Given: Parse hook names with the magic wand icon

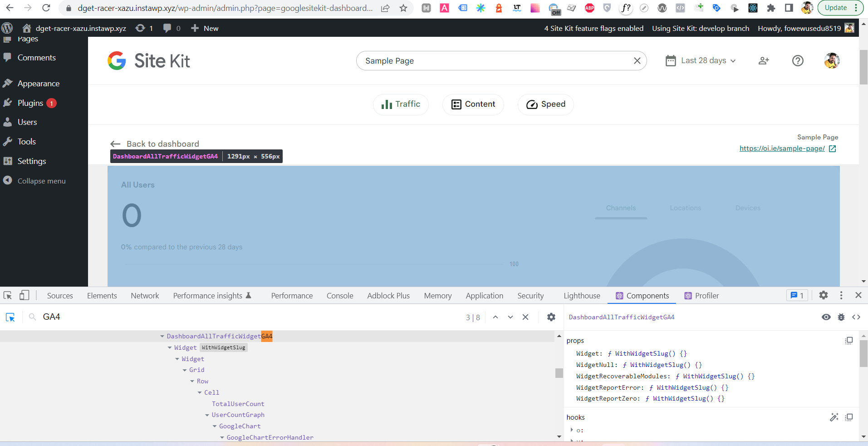Looking at the screenshot, I should pos(834,417).
